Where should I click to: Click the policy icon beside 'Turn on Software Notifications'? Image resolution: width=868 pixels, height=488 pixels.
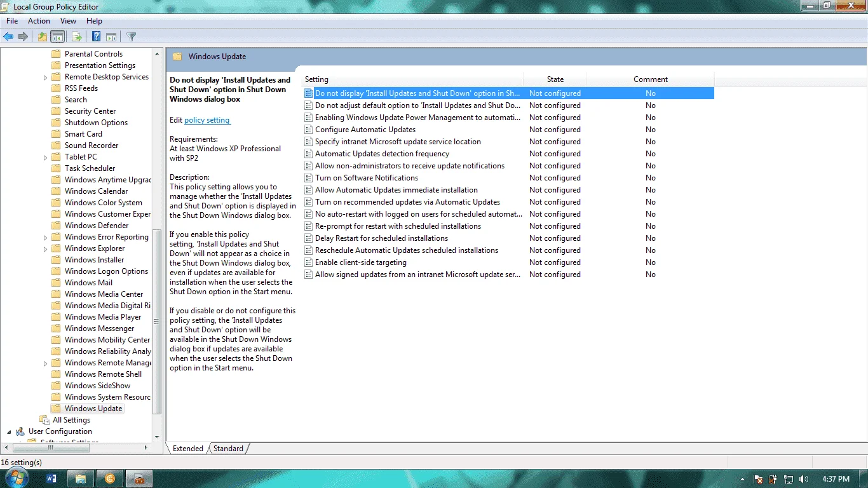(x=309, y=178)
